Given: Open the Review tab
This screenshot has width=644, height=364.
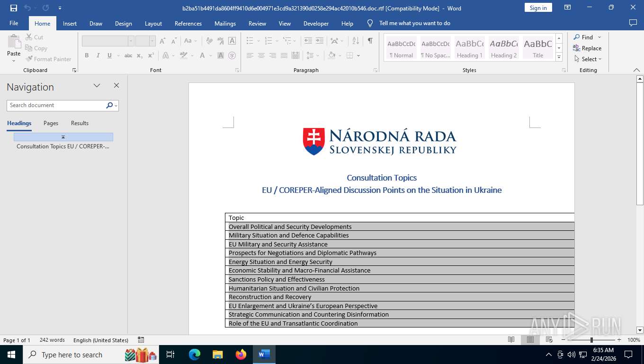Looking at the screenshot, I should [x=257, y=23].
